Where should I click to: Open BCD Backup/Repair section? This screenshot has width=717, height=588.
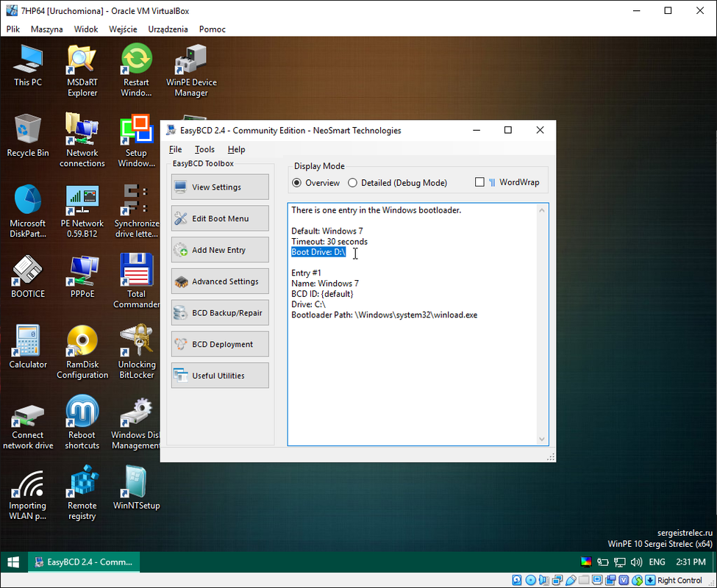[220, 313]
